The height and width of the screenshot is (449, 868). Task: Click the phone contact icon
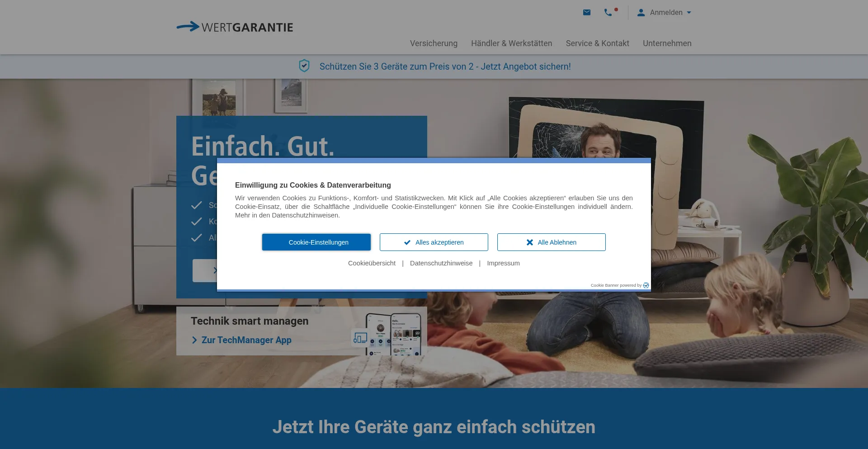point(609,13)
